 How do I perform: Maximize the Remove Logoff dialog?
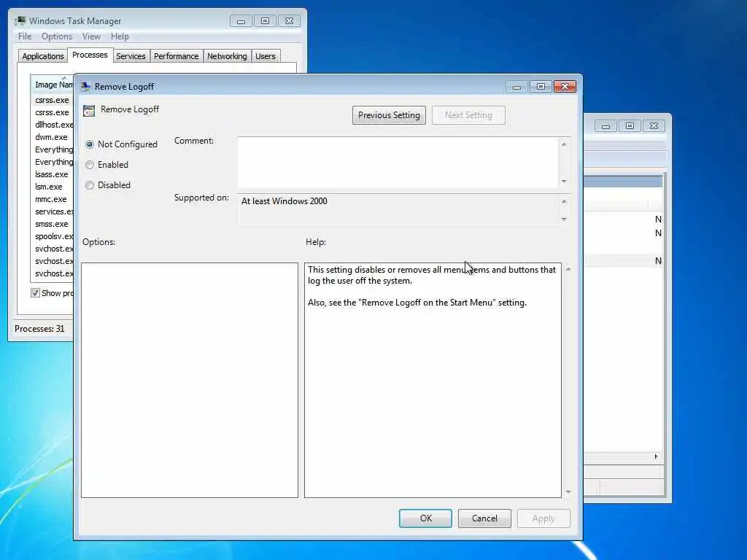tap(541, 87)
